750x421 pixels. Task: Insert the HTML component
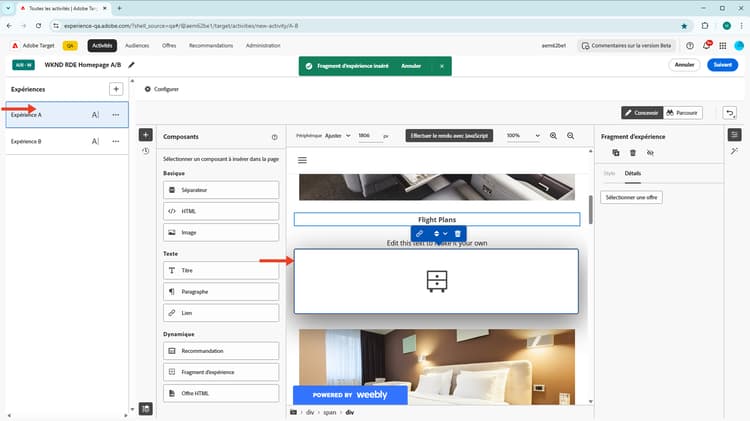click(221, 211)
